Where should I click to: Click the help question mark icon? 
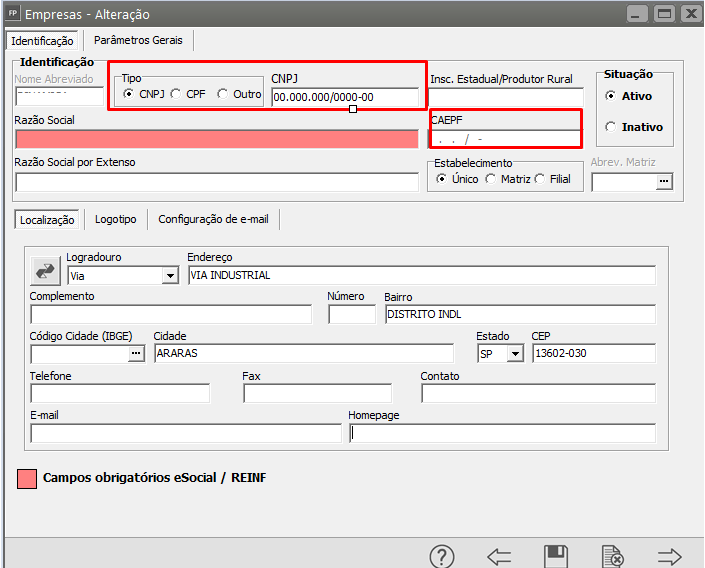click(442, 556)
